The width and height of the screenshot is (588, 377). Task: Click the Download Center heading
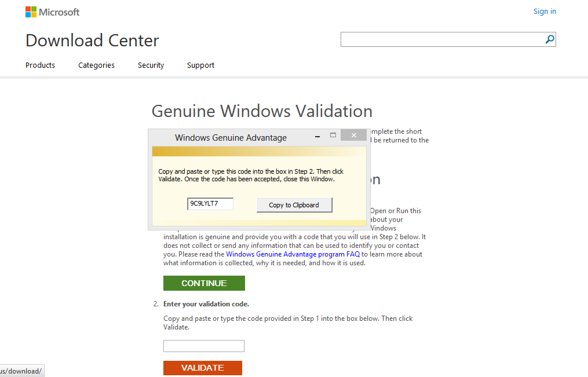pyautogui.click(x=92, y=41)
